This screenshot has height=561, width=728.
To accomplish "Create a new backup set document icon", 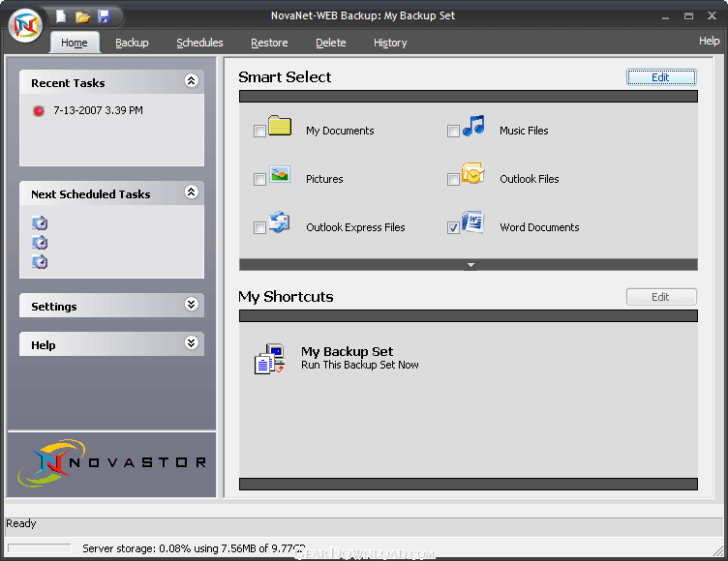I will click(x=61, y=16).
